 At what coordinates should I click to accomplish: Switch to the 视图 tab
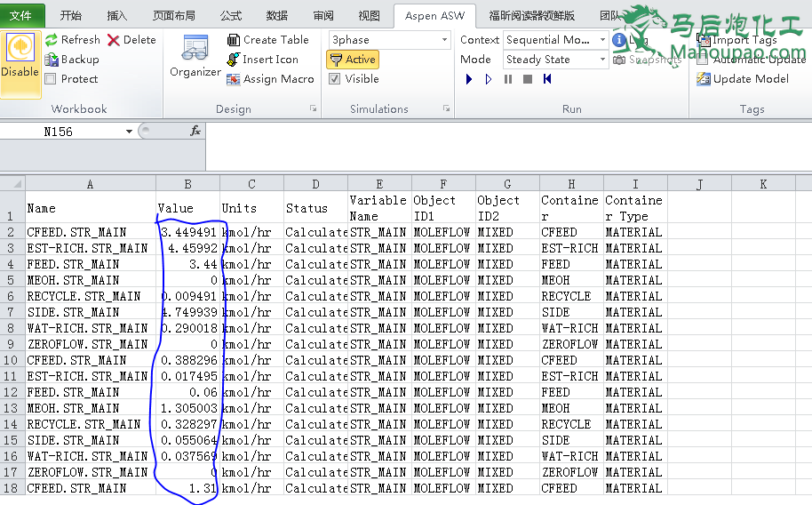(370, 15)
